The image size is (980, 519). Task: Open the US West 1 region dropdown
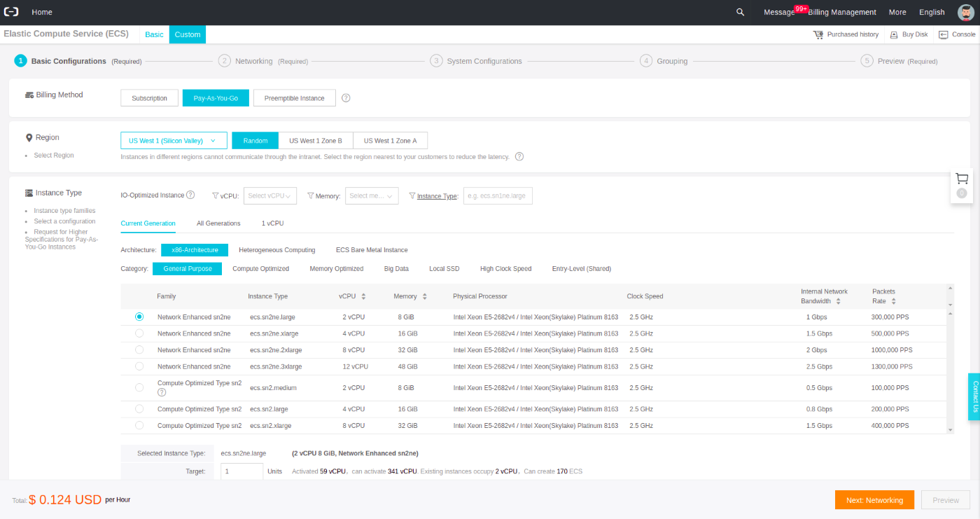(x=174, y=140)
